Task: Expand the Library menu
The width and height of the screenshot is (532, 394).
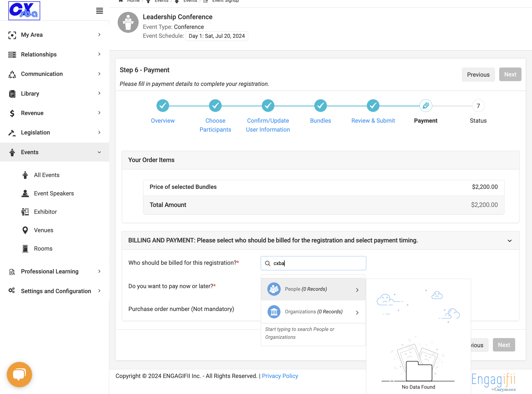Action: click(55, 94)
